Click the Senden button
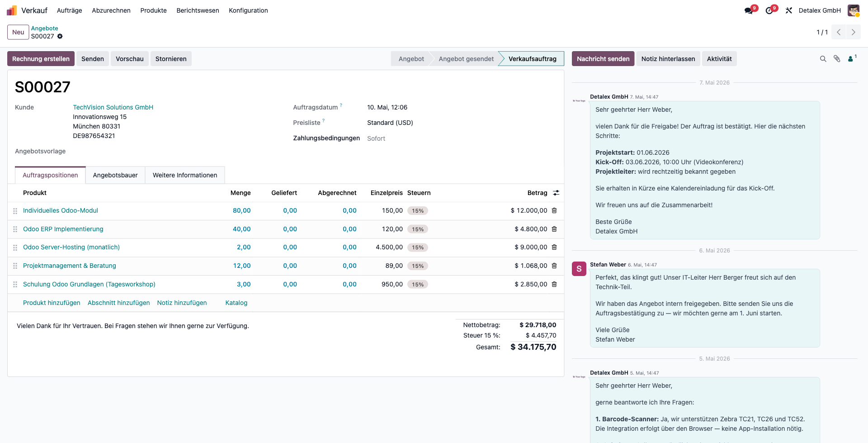Image resolution: width=868 pixels, height=443 pixels. 93,59
